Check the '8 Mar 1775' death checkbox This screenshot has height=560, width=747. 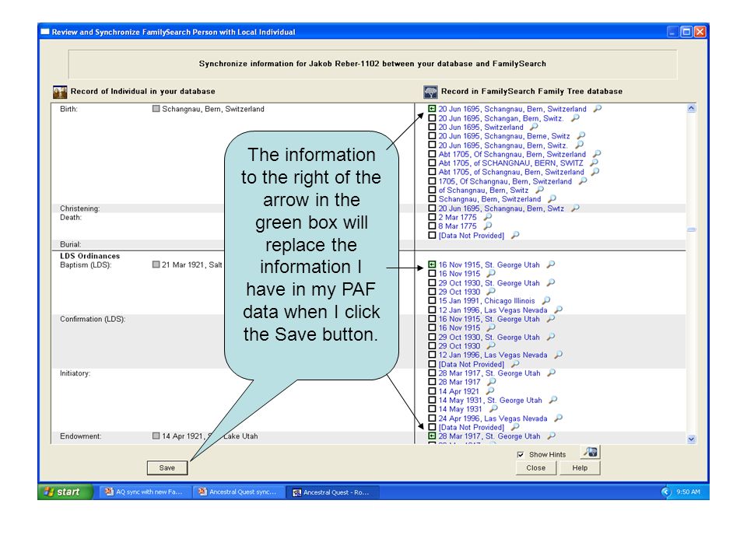coord(432,226)
